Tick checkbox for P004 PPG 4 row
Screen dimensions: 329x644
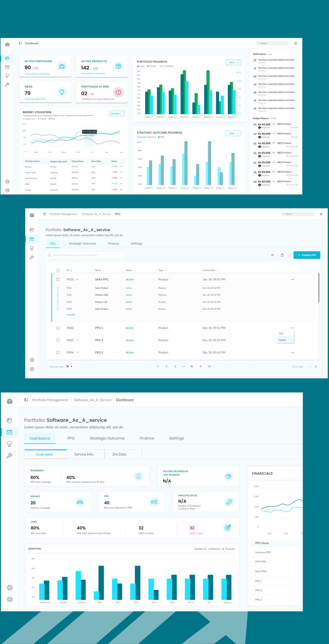click(x=58, y=352)
